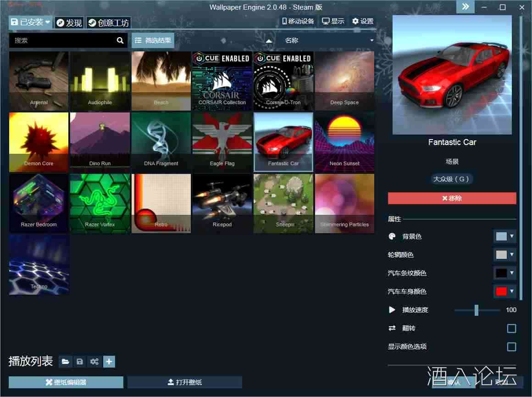Open playlist settings gears icon

point(94,362)
